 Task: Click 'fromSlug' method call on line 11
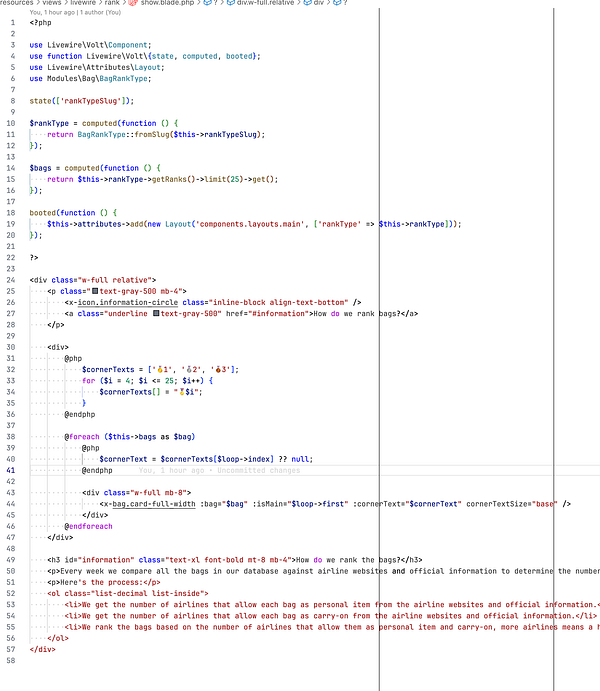[152, 134]
